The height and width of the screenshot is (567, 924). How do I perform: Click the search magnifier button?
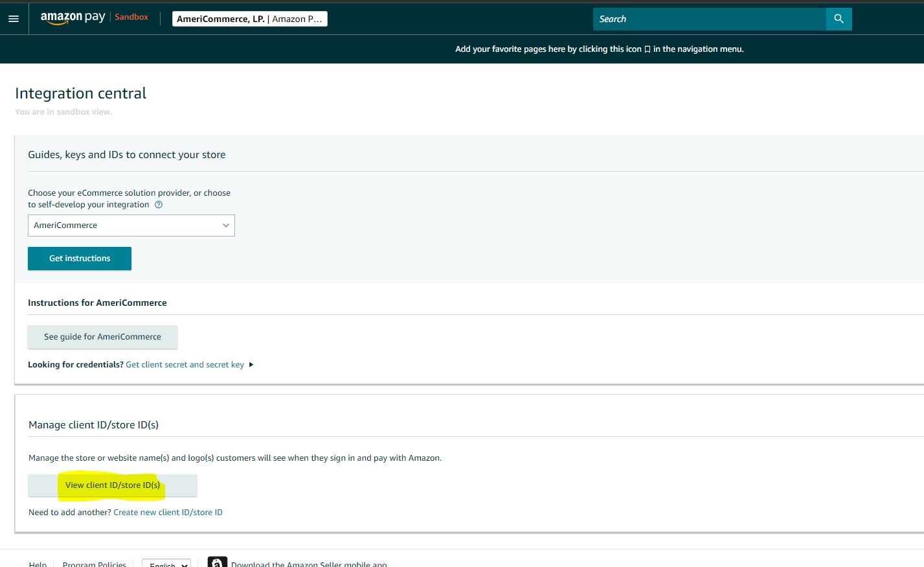pyautogui.click(x=839, y=19)
